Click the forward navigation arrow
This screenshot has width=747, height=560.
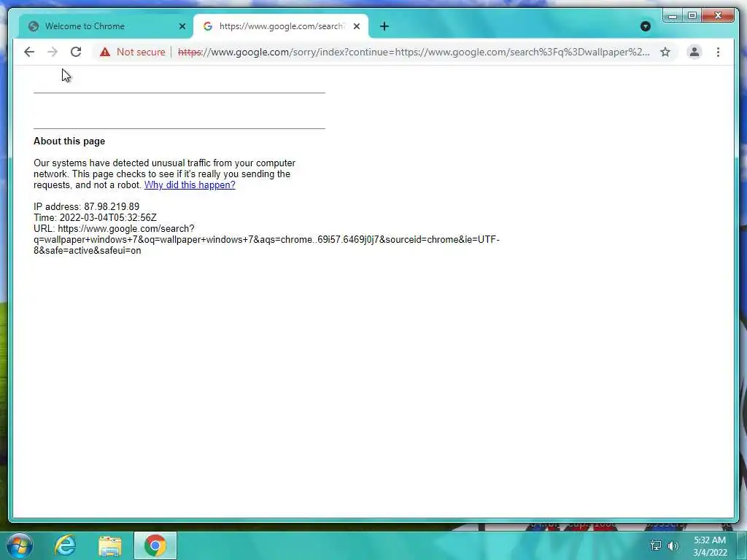point(53,52)
